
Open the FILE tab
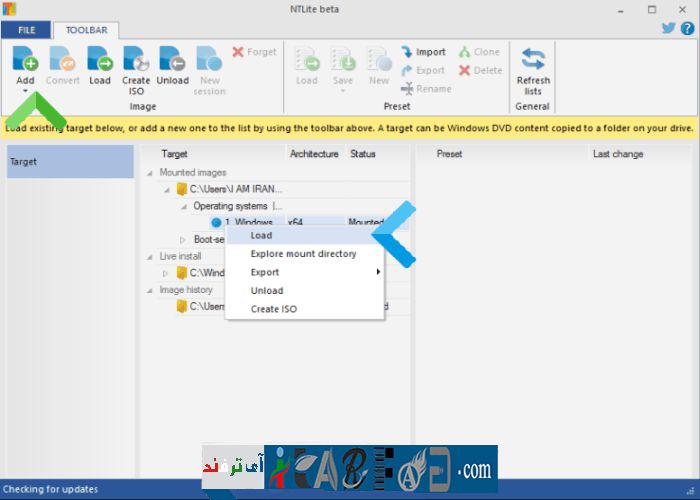click(27, 30)
